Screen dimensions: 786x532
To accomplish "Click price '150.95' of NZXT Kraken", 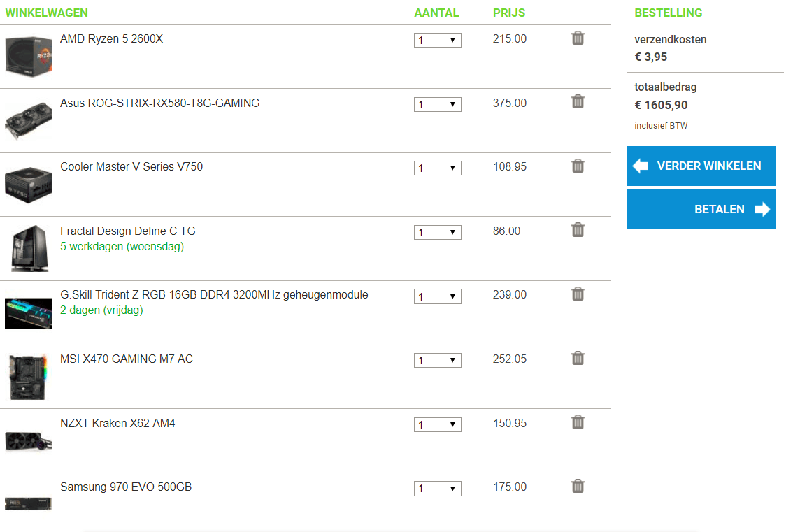I will [509, 424].
